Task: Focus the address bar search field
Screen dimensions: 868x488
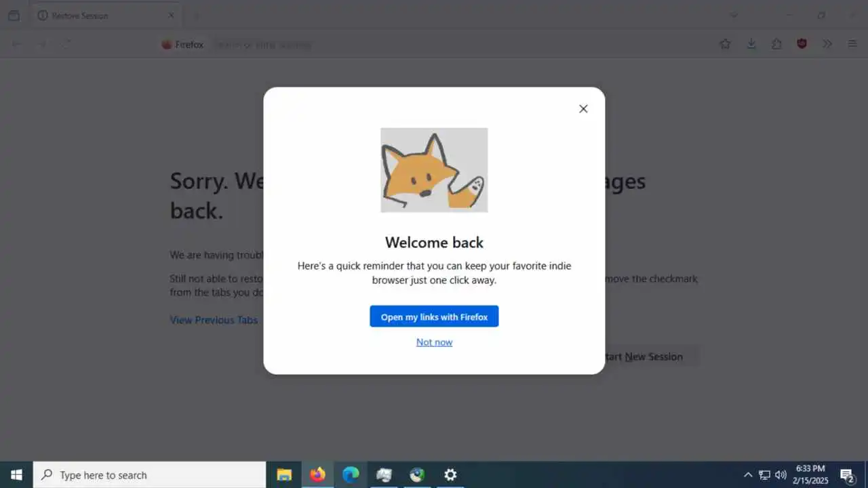Action: tap(434, 45)
